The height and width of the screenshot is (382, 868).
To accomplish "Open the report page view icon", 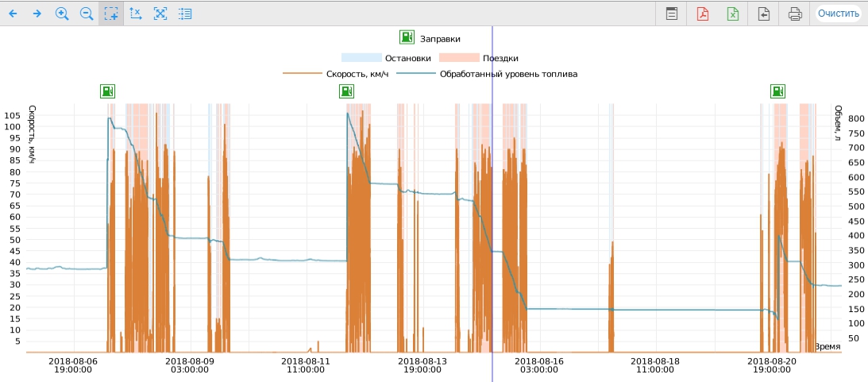I will tap(671, 14).
